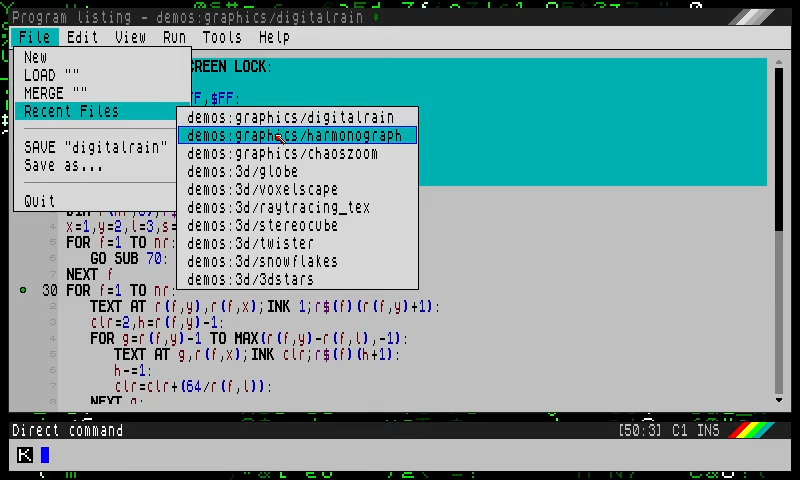Click the Program listing title bar text

click(x=187, y=17)
